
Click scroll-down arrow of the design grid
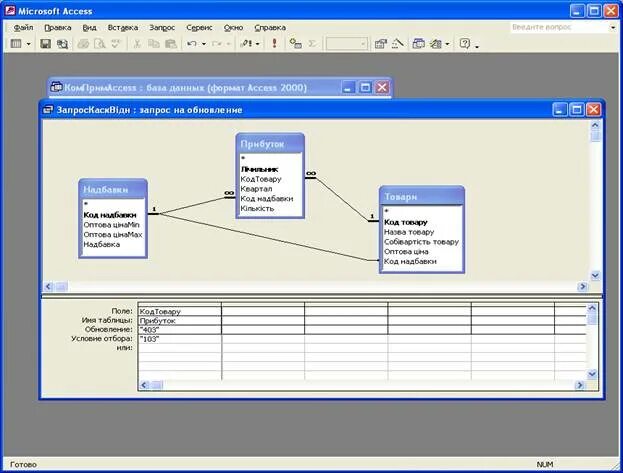tap(592, 374)
